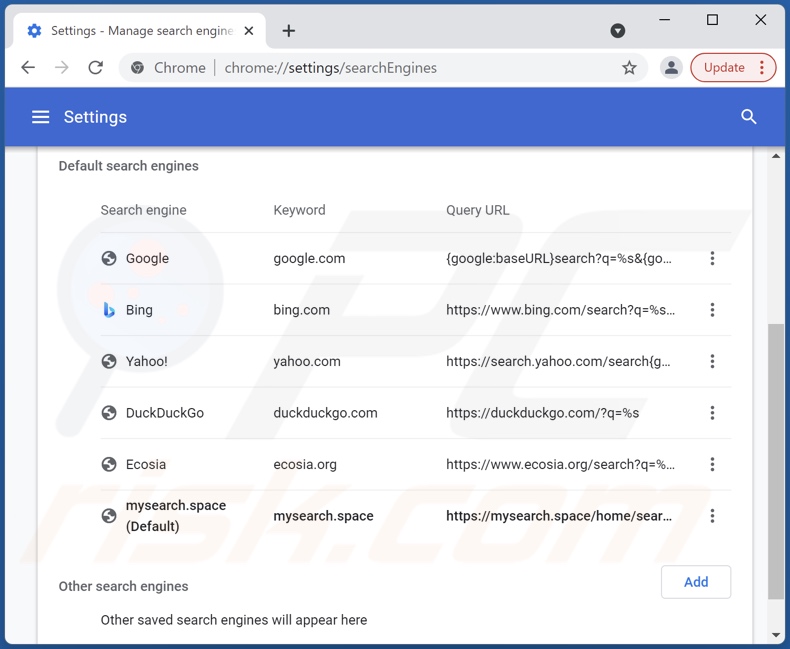The height and width of the screenshot is (649, 790).
Task: Click the Default search engines heading
Action: pyautogui.click(x=128, y=166)
